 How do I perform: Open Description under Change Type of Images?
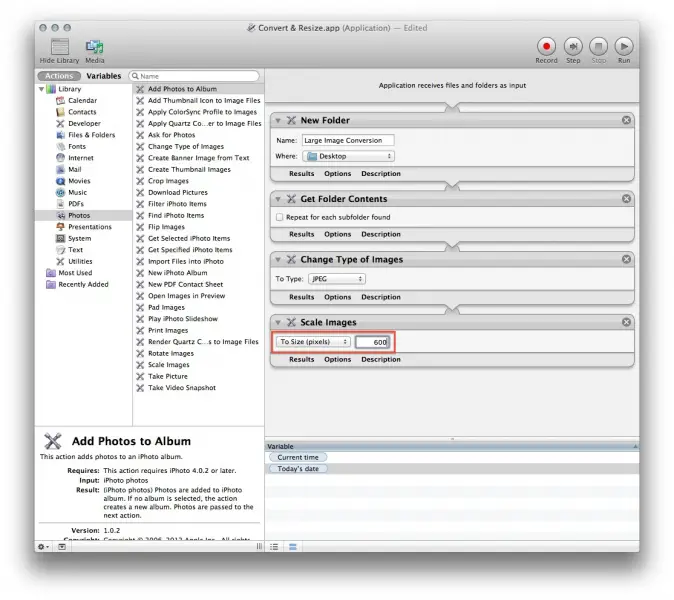coord(381,297)
